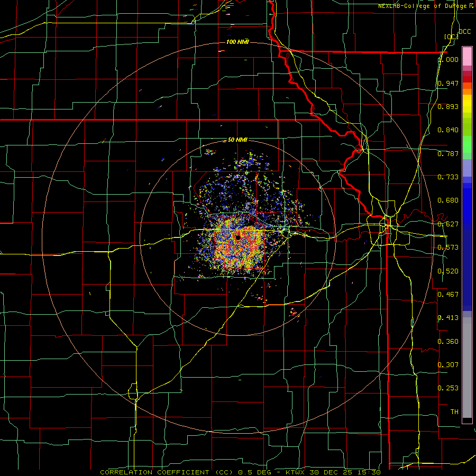Click the 100 NMI range ring label
The image size is (476, 476).
pyautogui.click(x=237, y=42)
